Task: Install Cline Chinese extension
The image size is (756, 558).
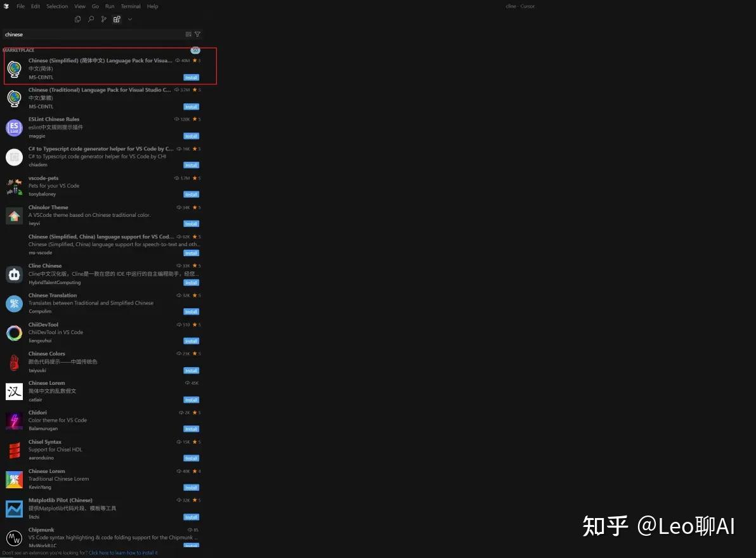Action: coord(191,283)
